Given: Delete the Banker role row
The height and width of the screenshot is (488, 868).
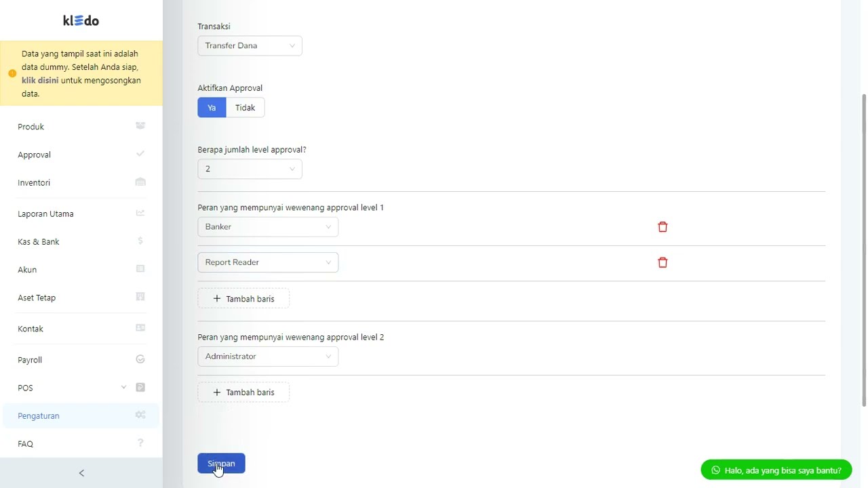Looking at the screenshot, I should point(663,227).
